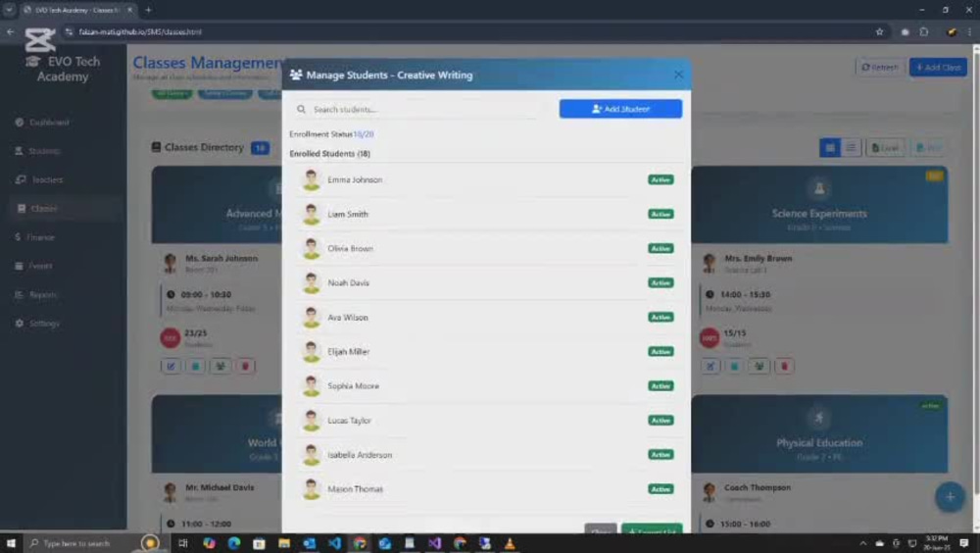The width and height of the screenshot is (980, 553).
Task: Open Visual Studio Code from the taskbar
Action: tap(334, 543)
